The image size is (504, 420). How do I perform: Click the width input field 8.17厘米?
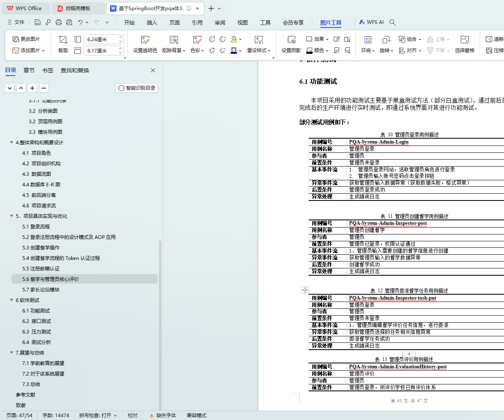pyautogui.click(x=101, y=51)
